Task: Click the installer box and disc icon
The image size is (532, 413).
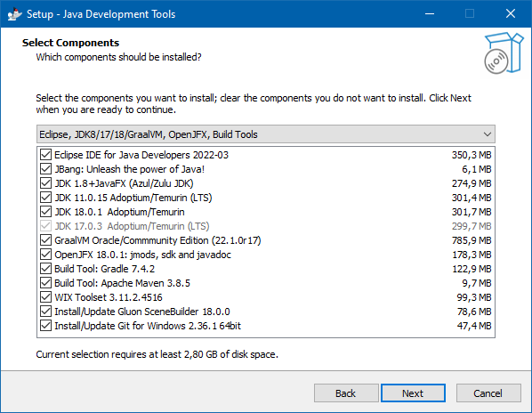Action: (x=504, y=53)
